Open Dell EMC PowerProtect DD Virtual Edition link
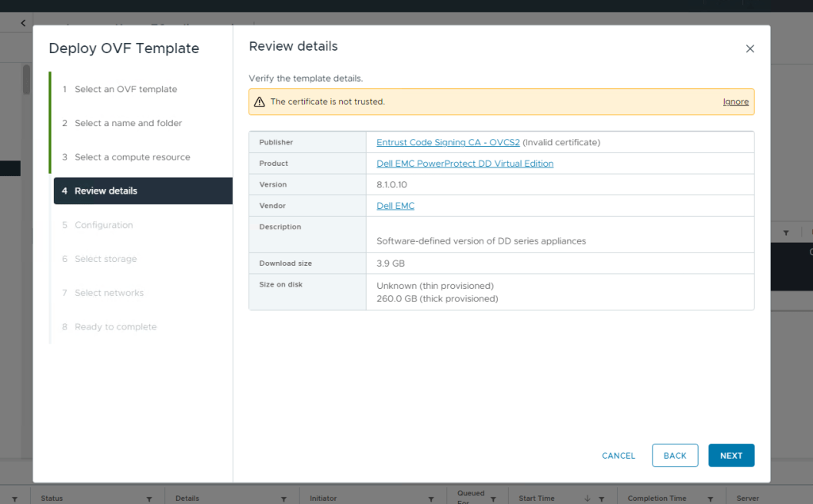Viewport: 813px width, 504px height. tap(464, 164)
